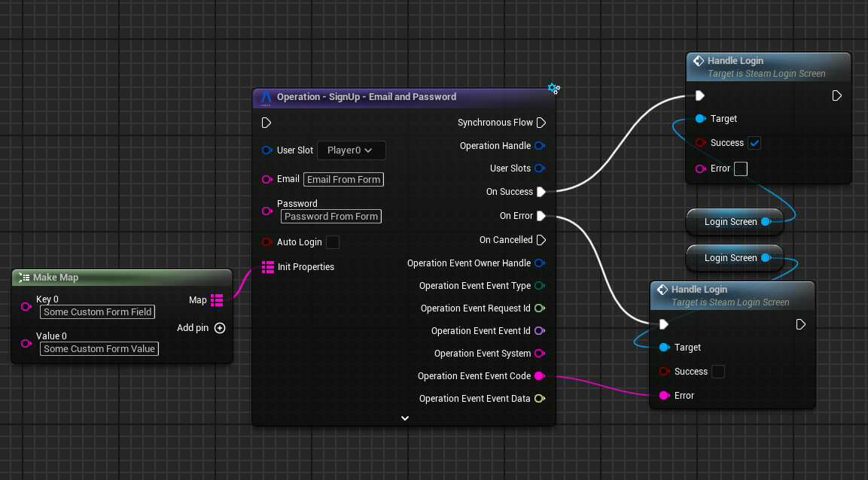Click the Map output pin on Make Map
868x480 pixels.
(217, 300)
